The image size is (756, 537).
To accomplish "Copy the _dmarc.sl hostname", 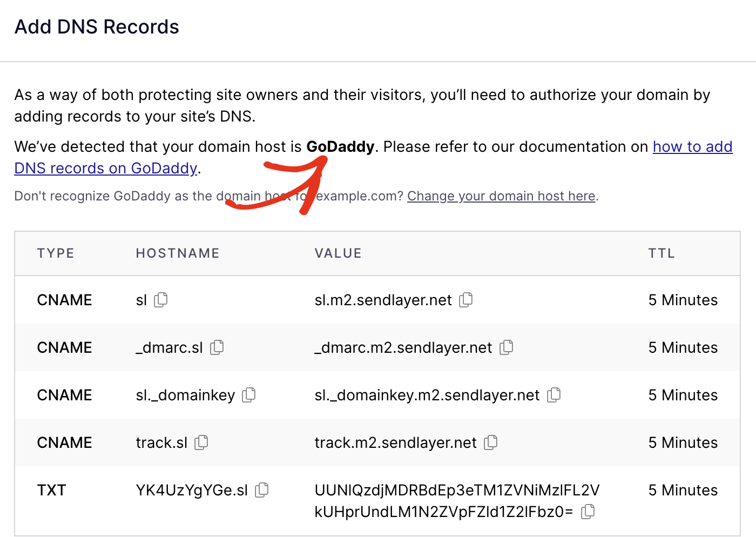I will 217,347.
